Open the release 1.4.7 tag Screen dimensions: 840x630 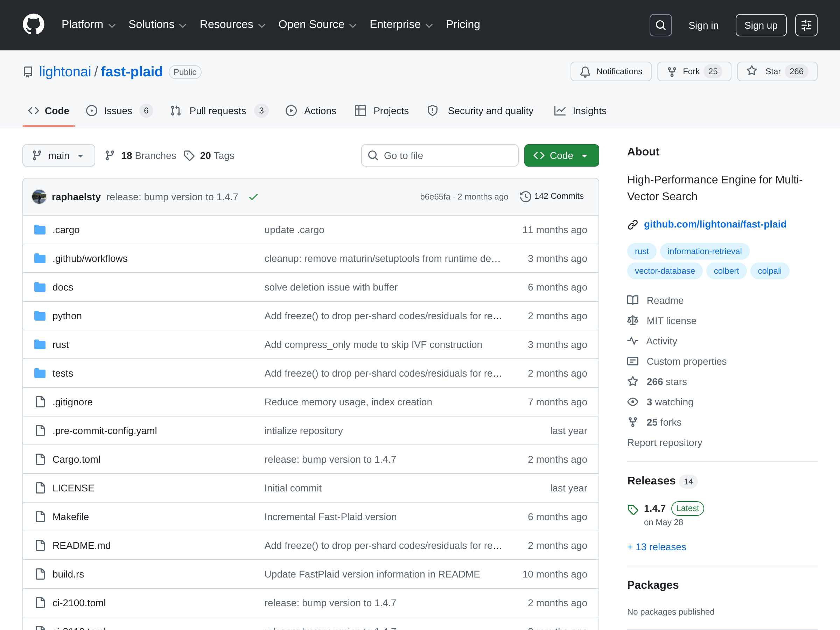(x=655, y=509)
